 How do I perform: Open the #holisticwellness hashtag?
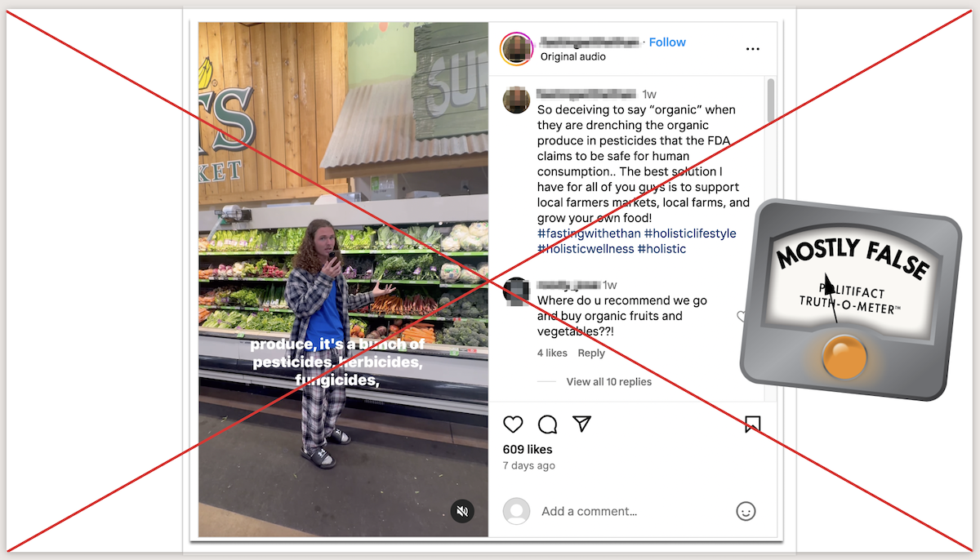[586, 249]
